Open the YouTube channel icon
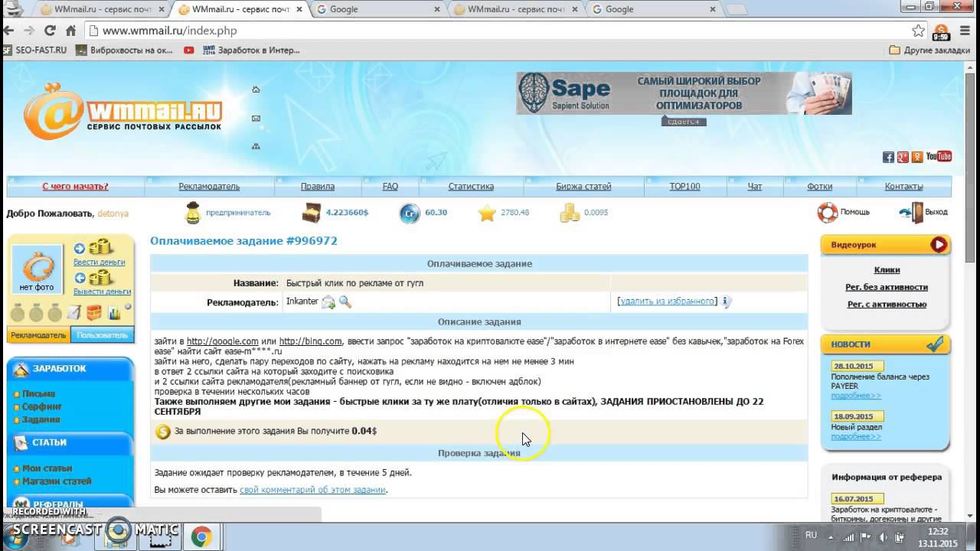The image size is (980, 551). 939,157
